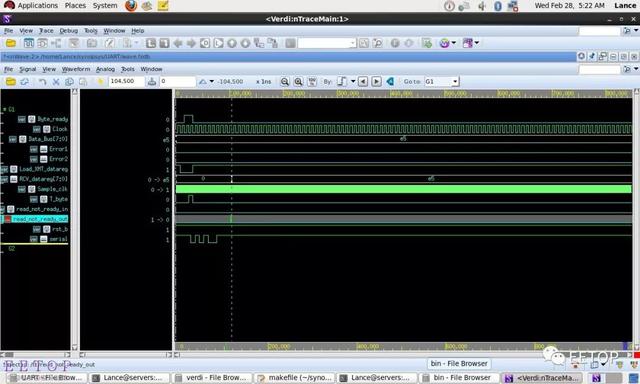Expand the delta marker dropdown arrow
This screenshot has width=640, height=384.
tap(211, 82)
